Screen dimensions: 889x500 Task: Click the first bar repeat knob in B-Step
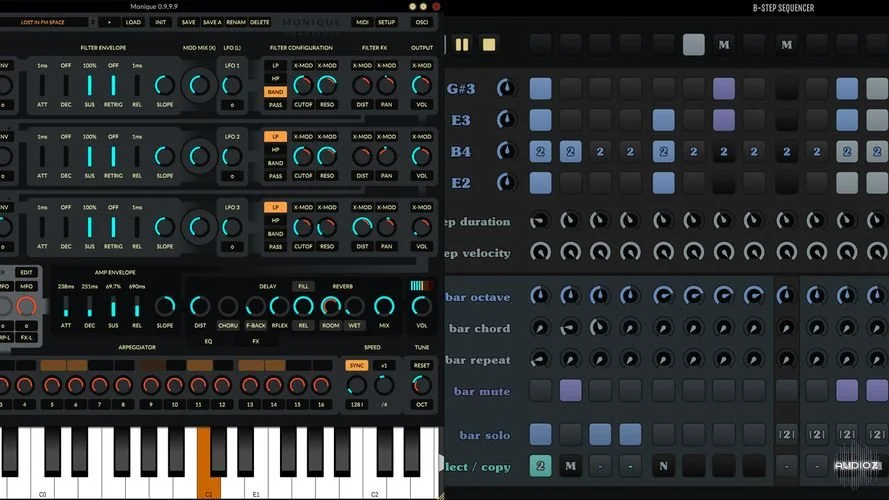point(540,359)
